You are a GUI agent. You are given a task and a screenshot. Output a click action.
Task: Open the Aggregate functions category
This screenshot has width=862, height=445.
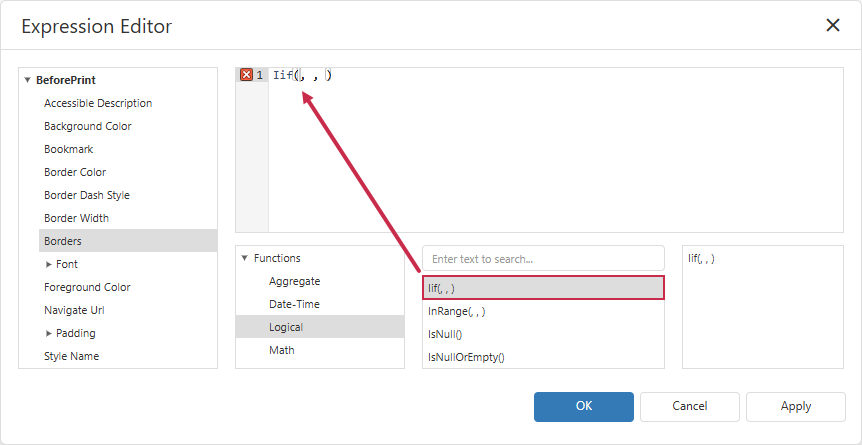[320, 281]
